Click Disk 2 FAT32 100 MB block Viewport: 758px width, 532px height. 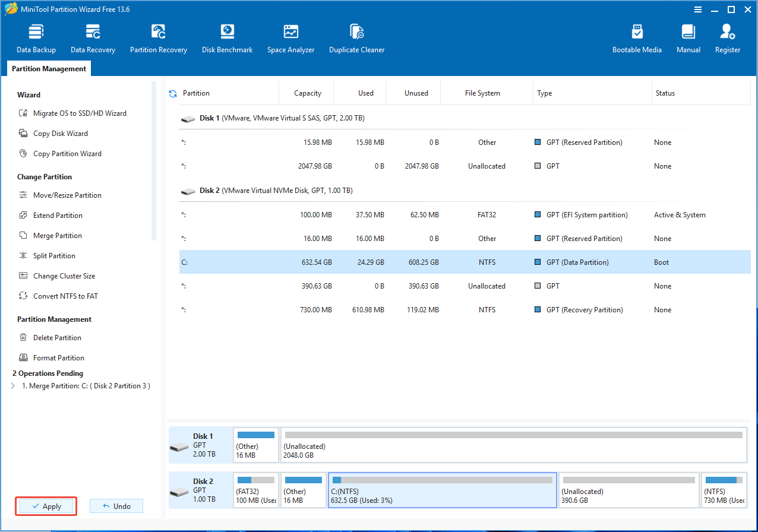(256, 490)
